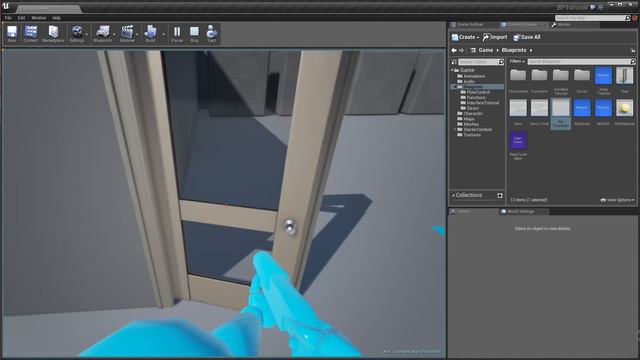Image resolution: width=640 pixels, height=360 pixels.
Task: Toggle the sources panel visibility button
Action: pos(454,62)
